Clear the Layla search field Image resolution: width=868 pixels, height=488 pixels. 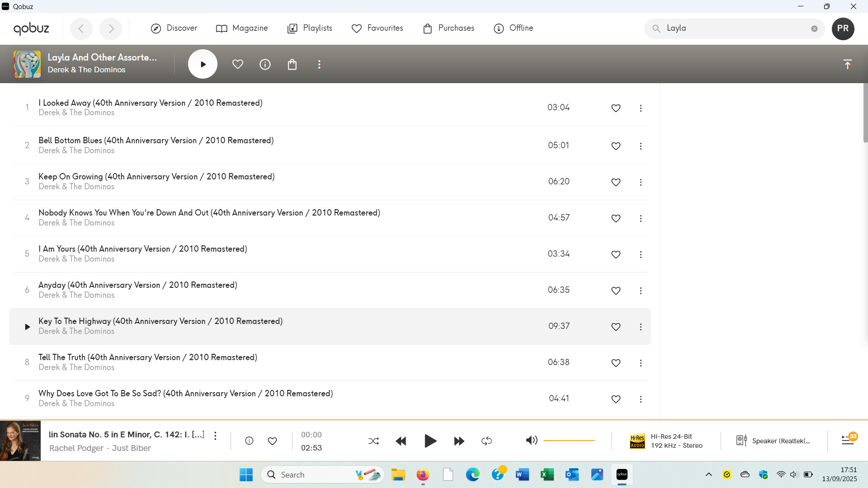tap(814, 28)
